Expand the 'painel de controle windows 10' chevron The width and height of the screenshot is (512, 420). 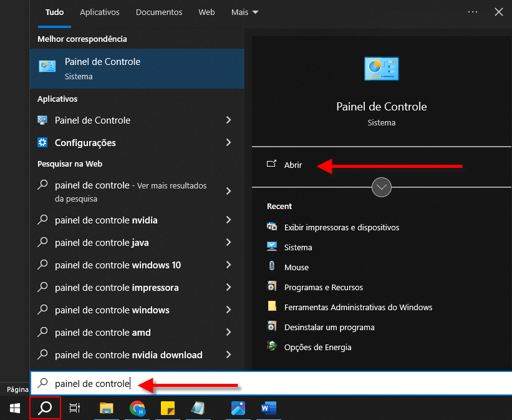click(229, 265)
